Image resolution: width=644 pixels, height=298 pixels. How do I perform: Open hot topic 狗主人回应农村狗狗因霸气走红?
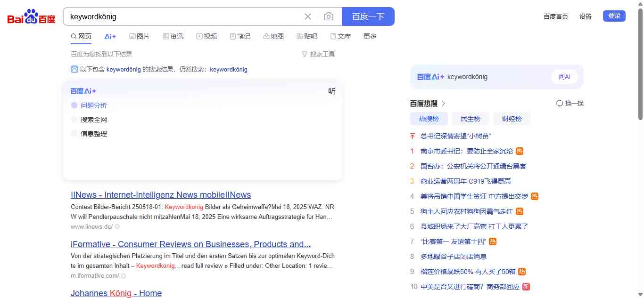point(467,211)
